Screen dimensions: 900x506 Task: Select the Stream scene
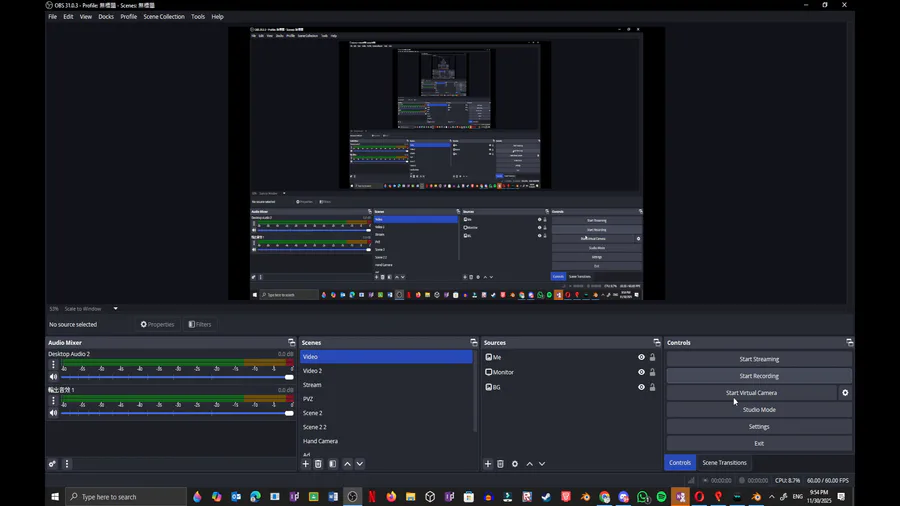386,385
